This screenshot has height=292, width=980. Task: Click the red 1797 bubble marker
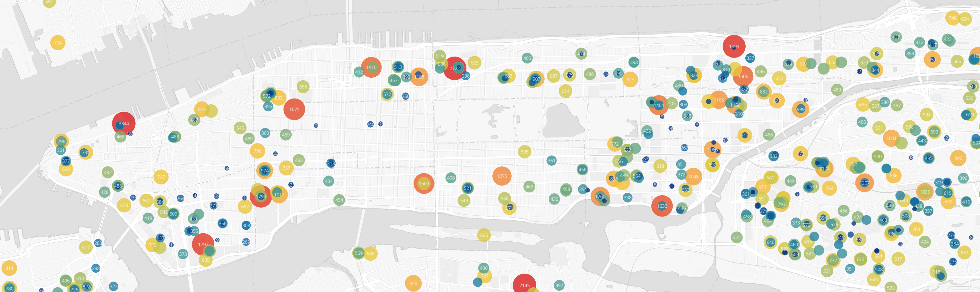pos(203,244)
